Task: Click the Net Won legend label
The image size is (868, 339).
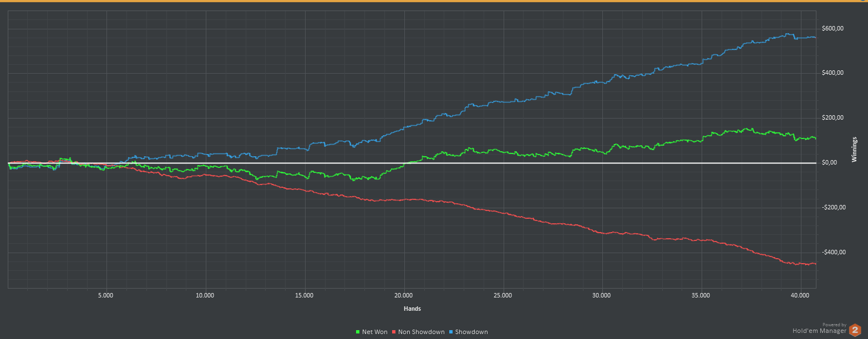Action: [x=375, y=332]
